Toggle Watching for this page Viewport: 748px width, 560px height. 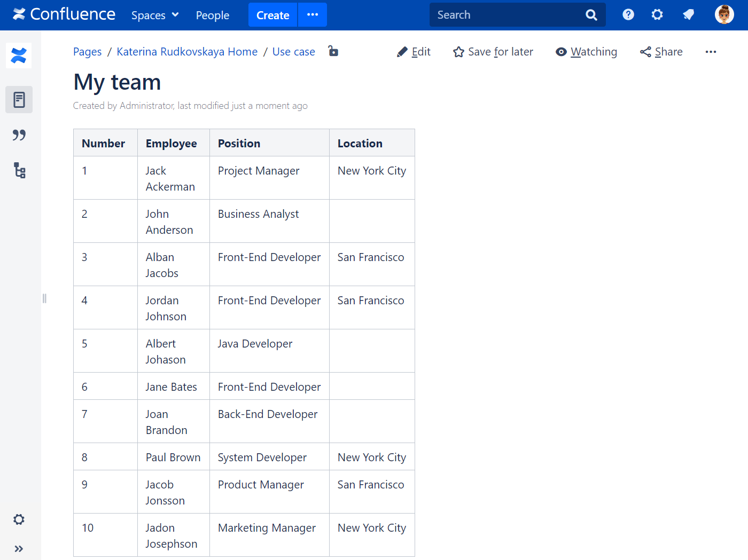(x=586, y=52)
